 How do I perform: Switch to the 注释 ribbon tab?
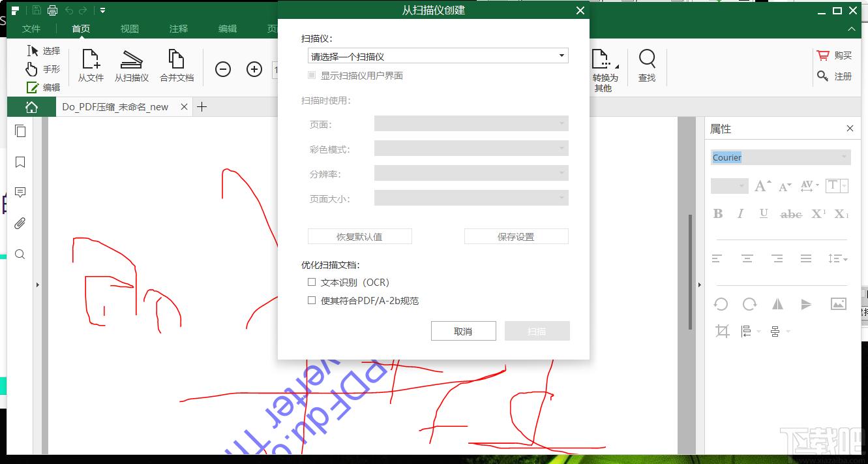(x=179, y=29)
